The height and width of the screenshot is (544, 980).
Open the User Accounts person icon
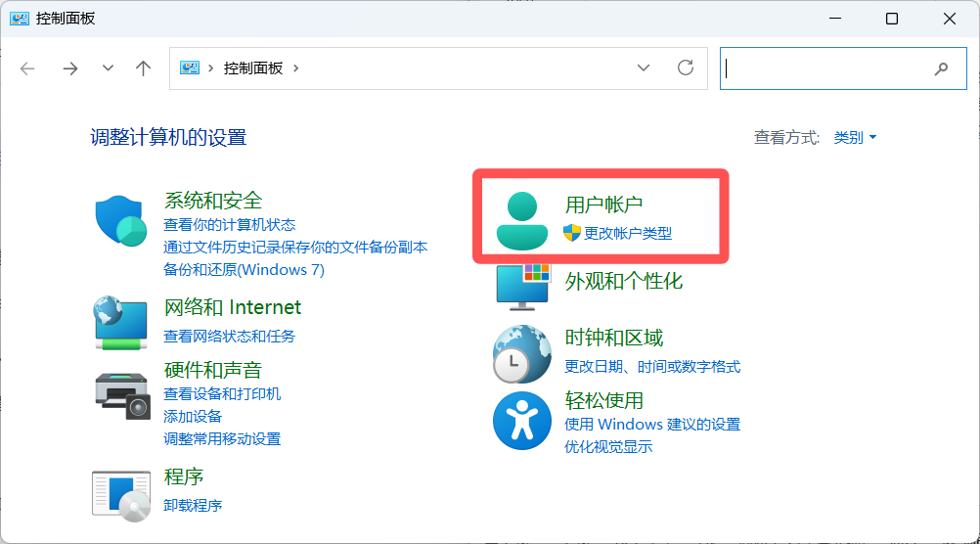[522, 221]
